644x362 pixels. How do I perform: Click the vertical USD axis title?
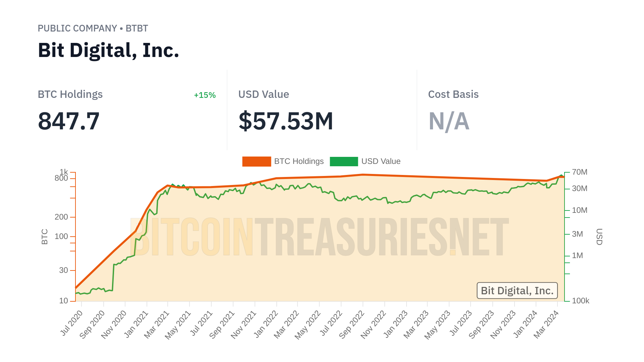click(x=599, y=237)
